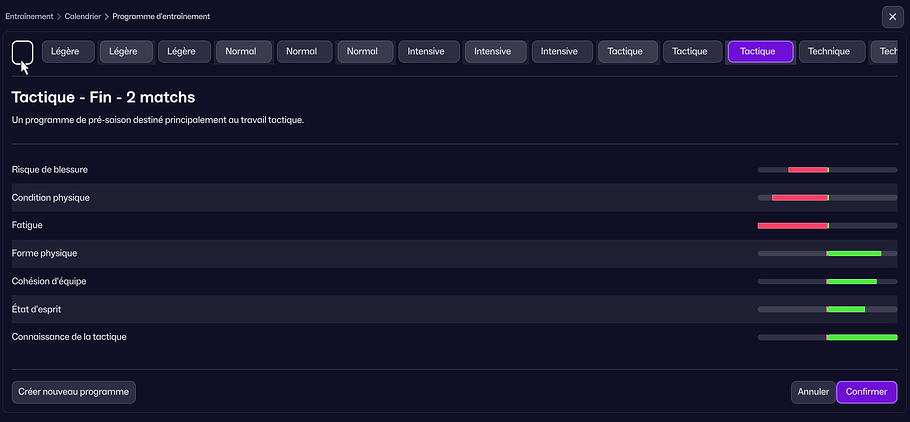Click the Entraînement breadcrumb link
The image size is (910, 422).
click(29, 17)
